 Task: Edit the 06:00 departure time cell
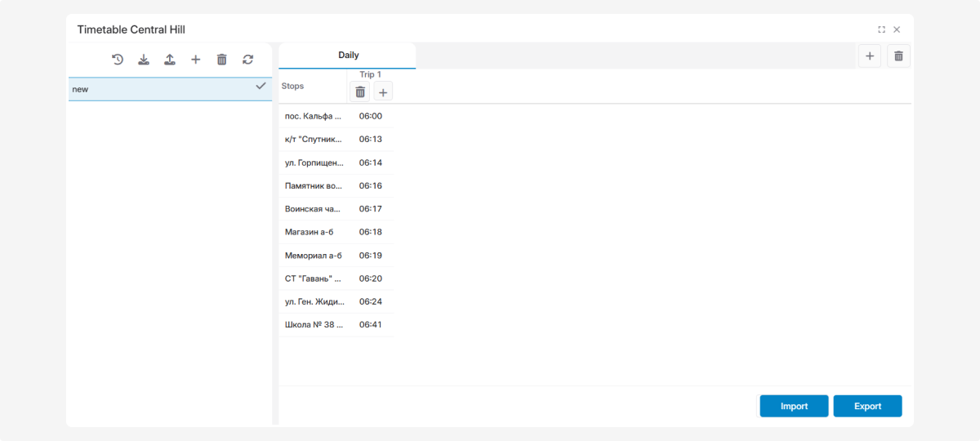[x=371, y=116]
